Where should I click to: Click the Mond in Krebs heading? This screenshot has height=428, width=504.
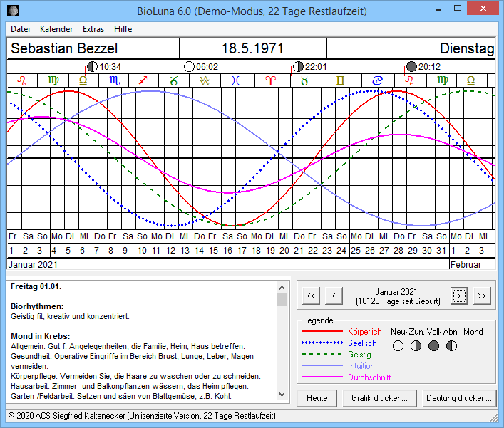coord(41,336)
